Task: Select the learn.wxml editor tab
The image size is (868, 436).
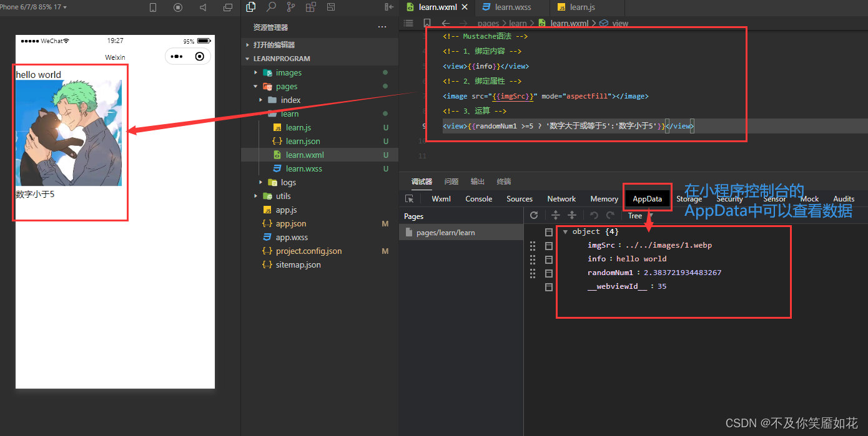Action: (x=437, y=7)
